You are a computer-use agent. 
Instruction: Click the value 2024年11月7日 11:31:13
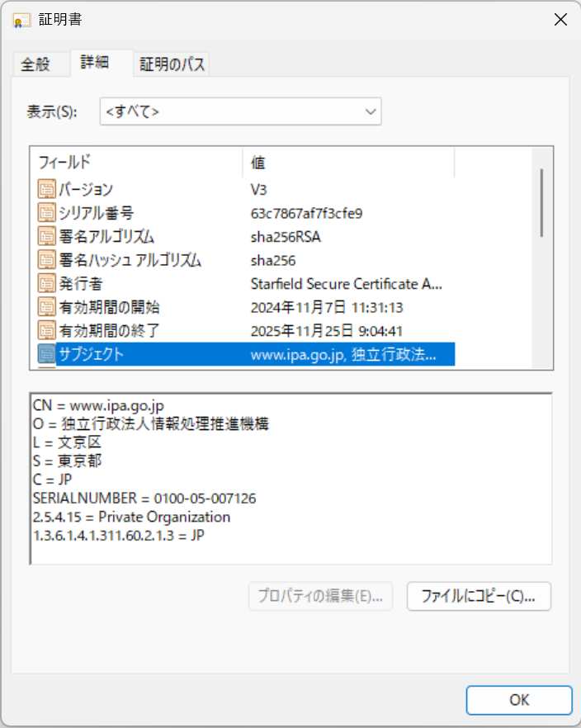(x=327, y=307)
